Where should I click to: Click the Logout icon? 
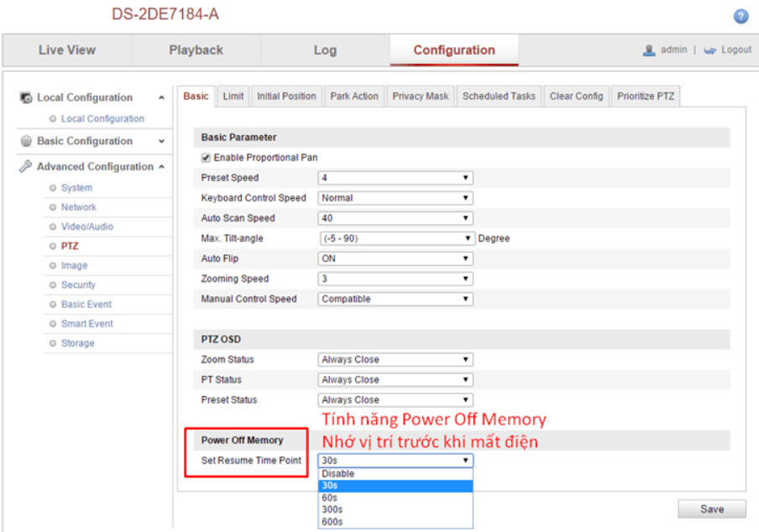709,50
